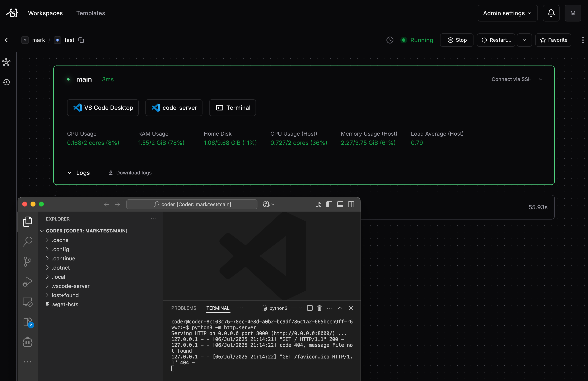Kill the terminal with the trash icon
588x381 pixels.
point(319,308)
